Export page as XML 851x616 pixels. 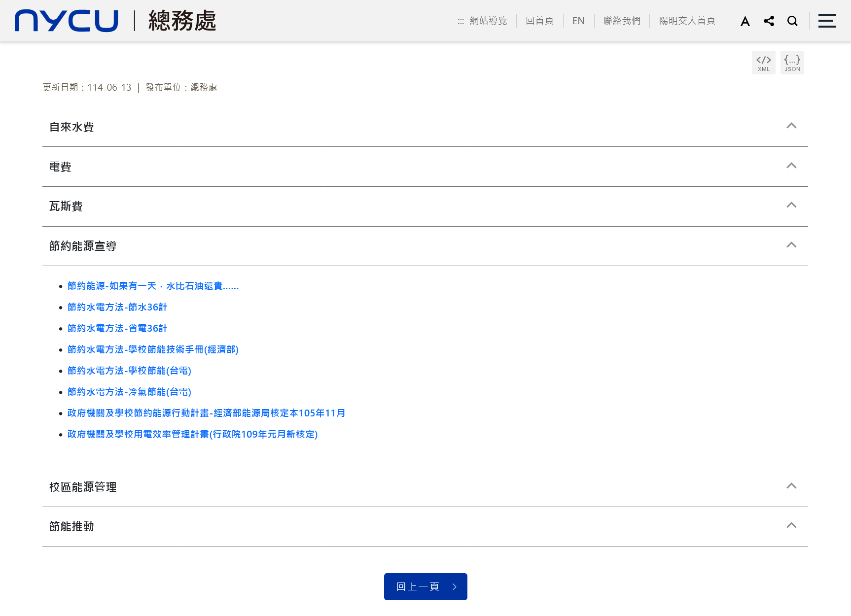click(x=763, y=63)
